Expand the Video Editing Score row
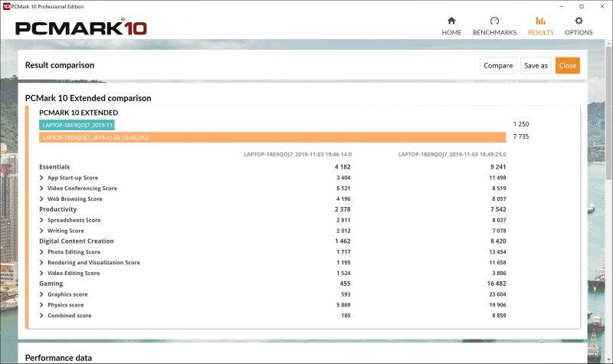The height and width of the screenshot is (364, 613). (41, 273)
